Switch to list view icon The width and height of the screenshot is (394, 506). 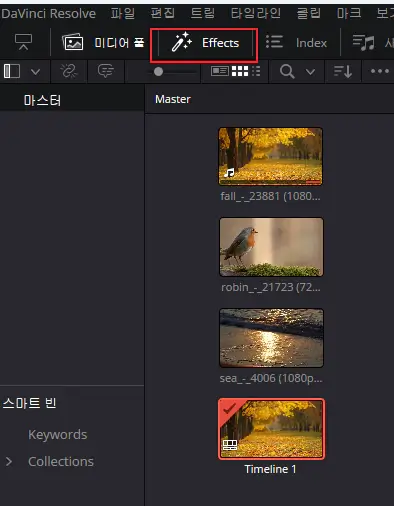tap(256, 71)
